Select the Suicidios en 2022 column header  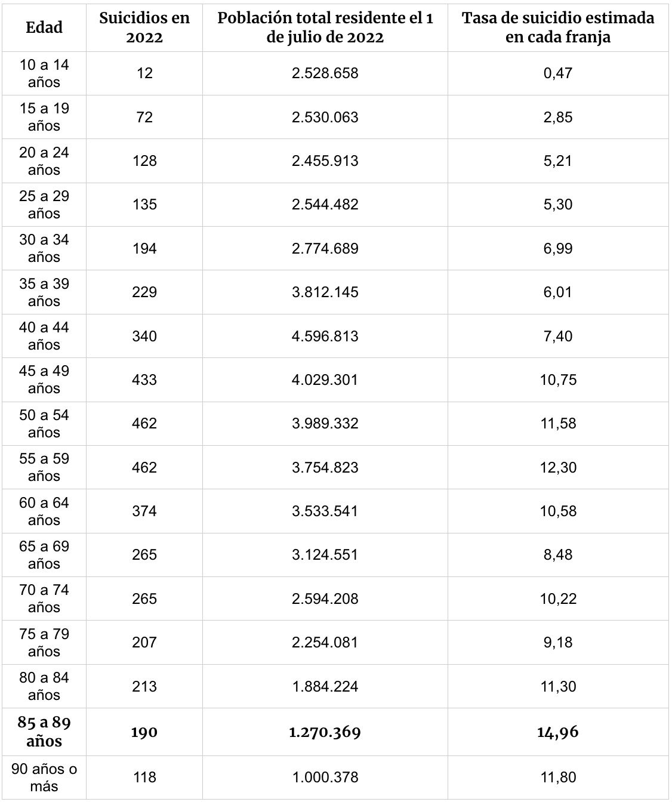click(144, 27)
